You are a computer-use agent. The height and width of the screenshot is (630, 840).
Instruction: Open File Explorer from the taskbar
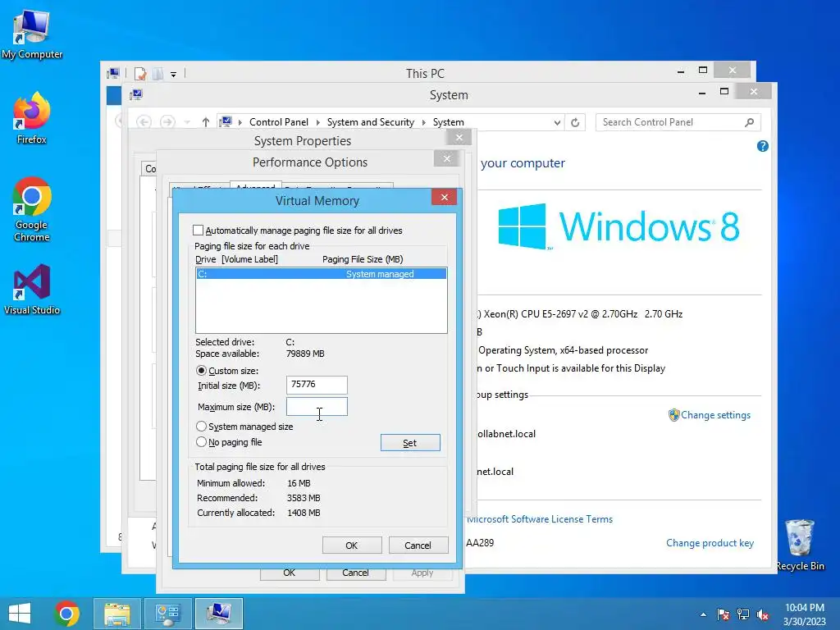(117, 614)
